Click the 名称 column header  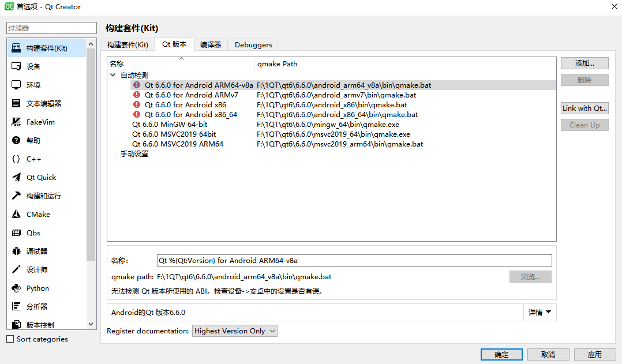181,64
